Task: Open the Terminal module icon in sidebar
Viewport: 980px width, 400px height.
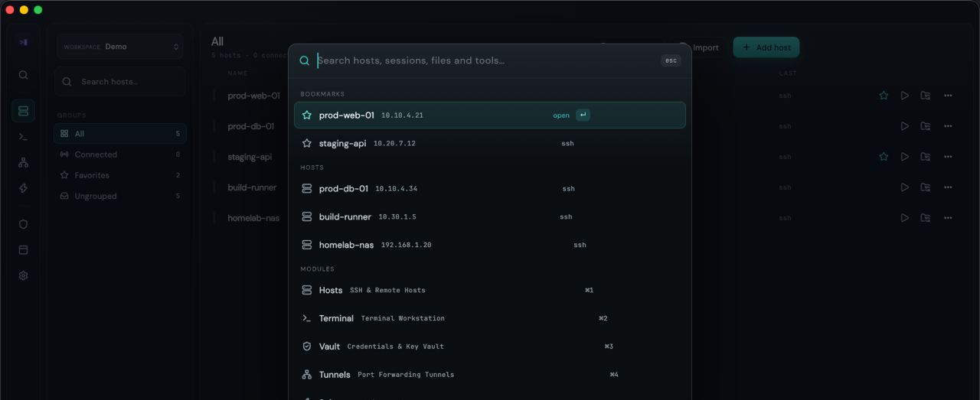Action: 23,137
